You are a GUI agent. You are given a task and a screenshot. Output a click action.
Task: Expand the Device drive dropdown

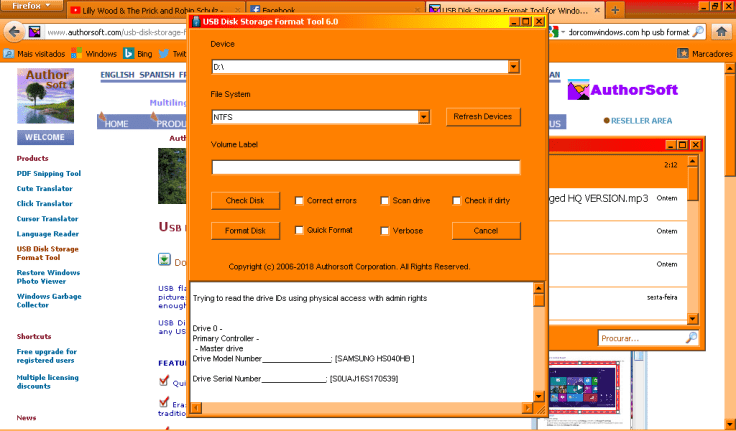tap(514, 67)
